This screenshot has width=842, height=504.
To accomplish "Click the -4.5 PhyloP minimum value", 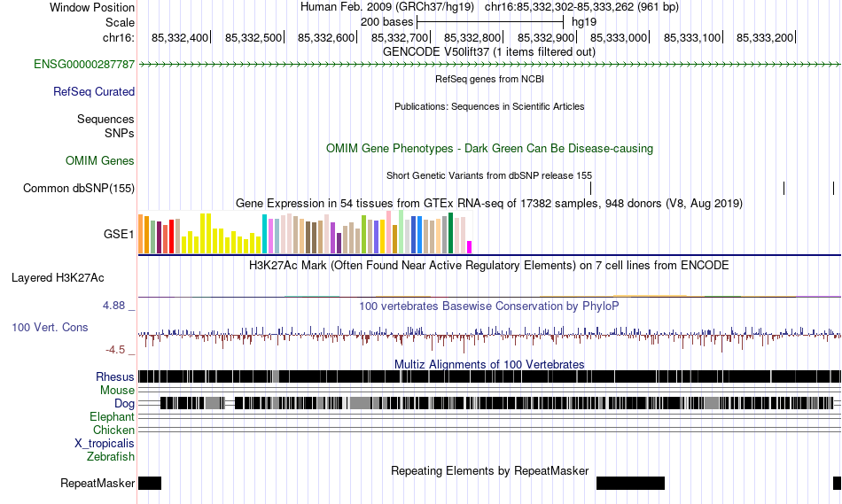I will click(115, 350).
